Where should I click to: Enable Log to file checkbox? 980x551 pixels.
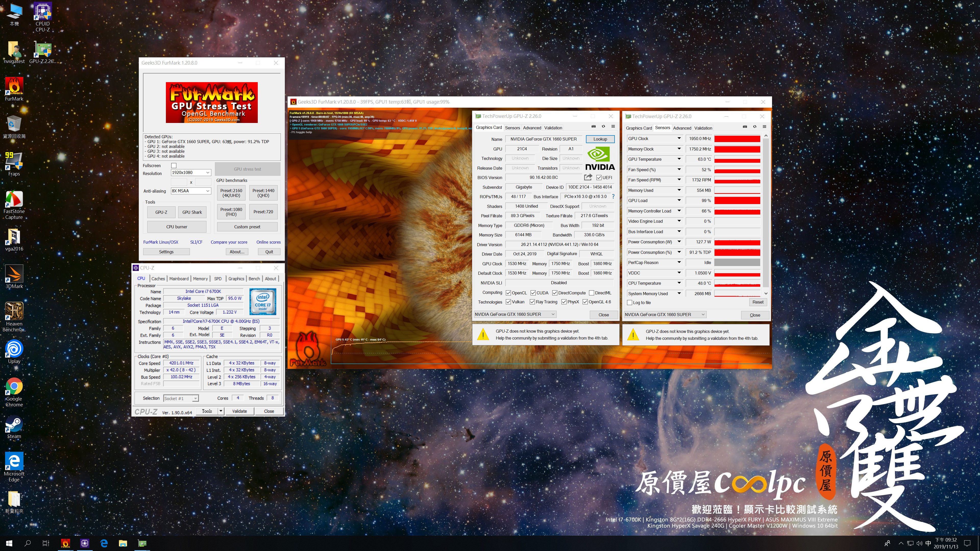tap(630, 303)
